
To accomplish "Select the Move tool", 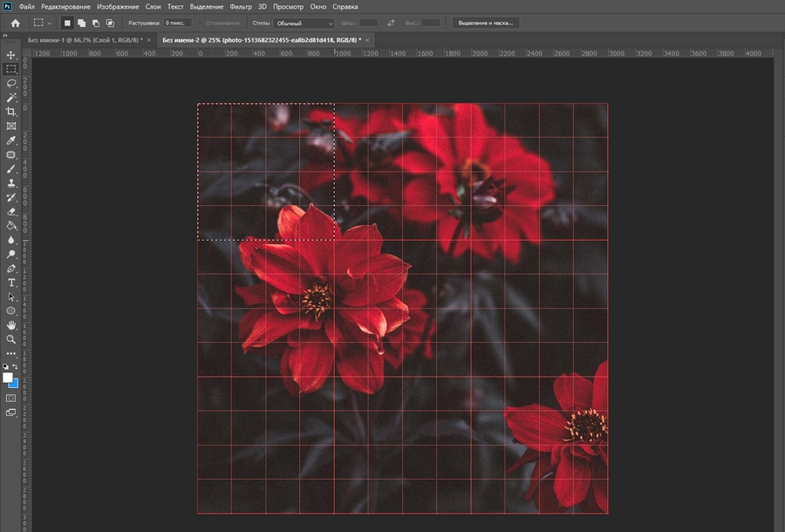I will pos(11,55).
